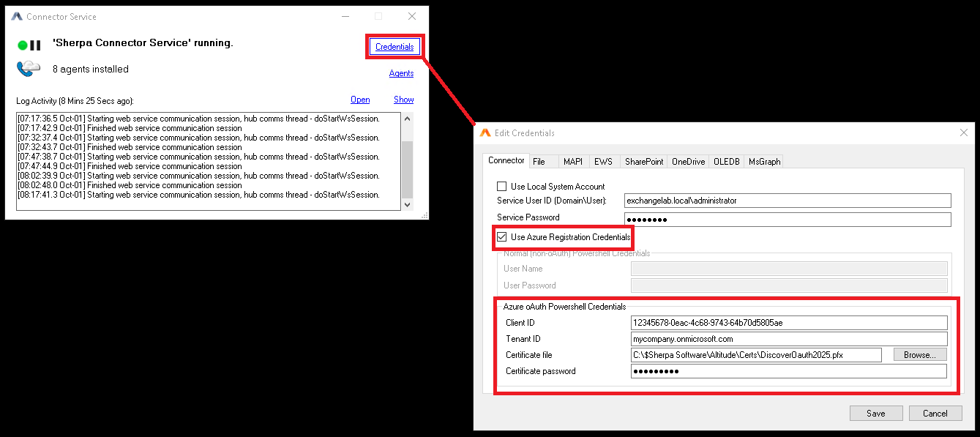Select the 07:47:44.9 Finished log entry
The width and height of the screenshot is (980, 437).
click(x=130, y=166)
